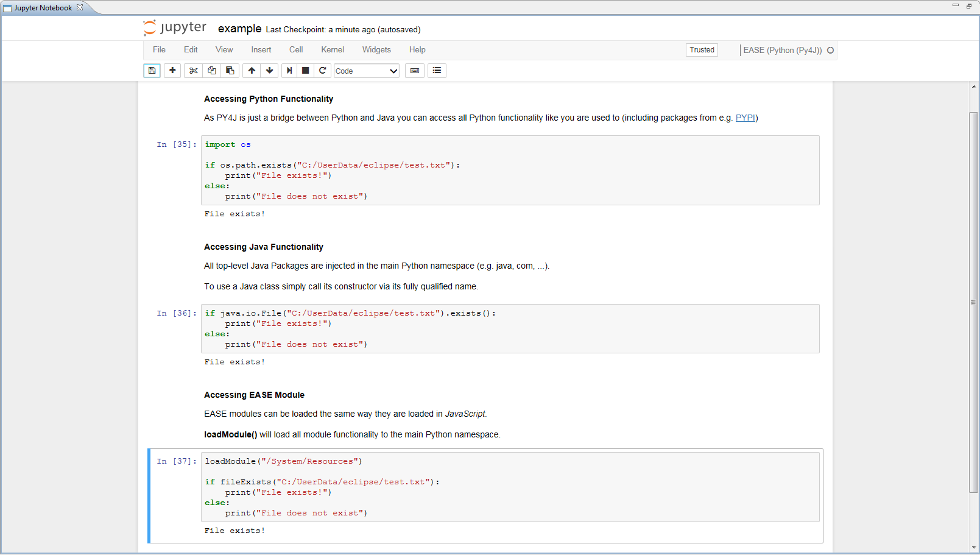Minimize the Eclipse view pane
Screen dimensions: 980x555
[x=955, y=5]
